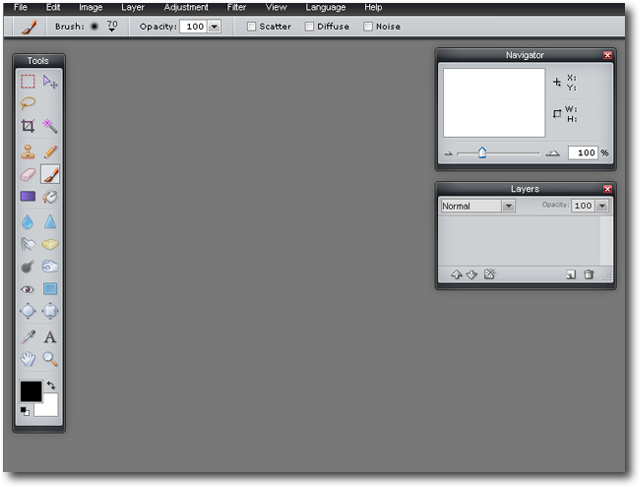Select the Pinch tool
This screenshot has height=487, width=640.
click(50, 311)
